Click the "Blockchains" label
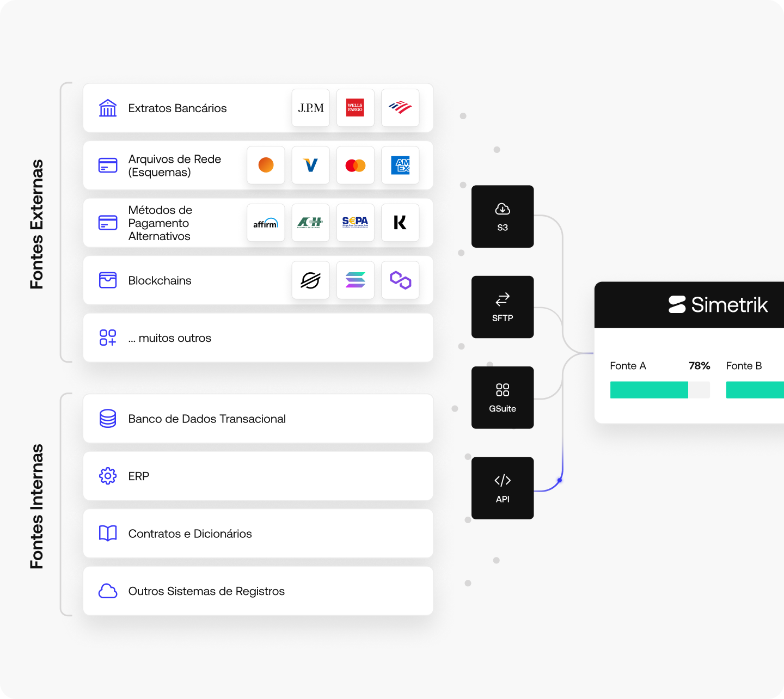Viewport: 784px width, 699px height. (x=160, y=280)
